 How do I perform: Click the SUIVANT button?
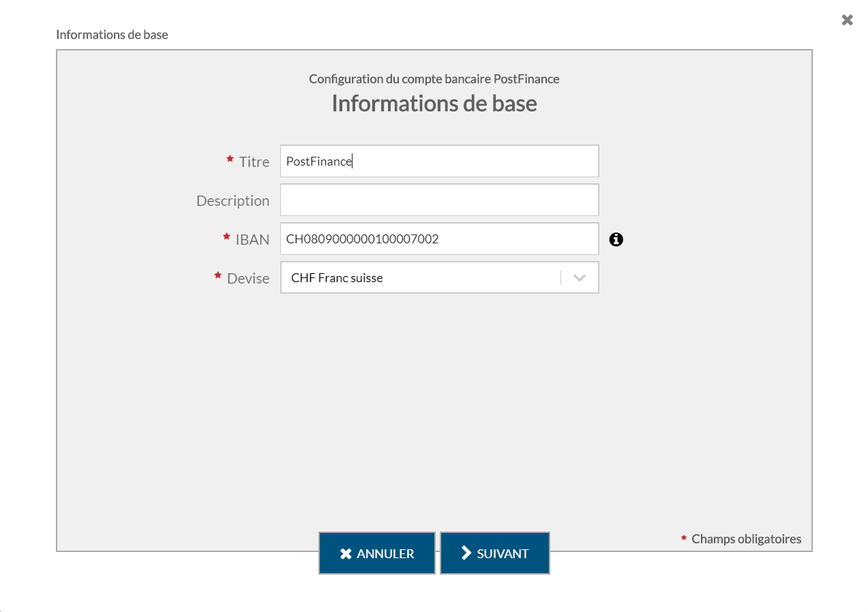coord(495,553)
